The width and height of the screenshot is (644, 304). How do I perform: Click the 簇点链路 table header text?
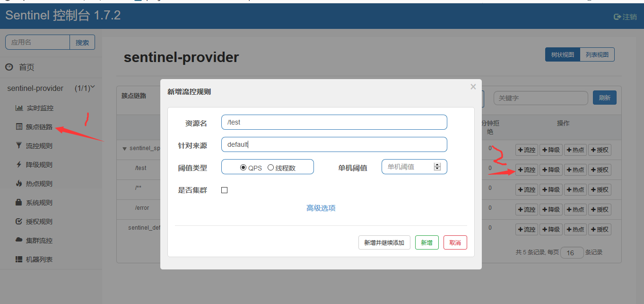pyautogui.click(x=134, y=96)
